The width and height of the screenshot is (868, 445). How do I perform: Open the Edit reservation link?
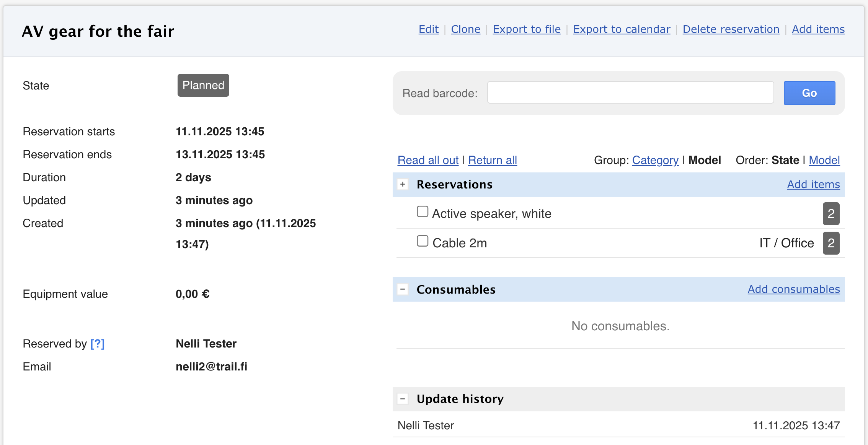(428, 29)
